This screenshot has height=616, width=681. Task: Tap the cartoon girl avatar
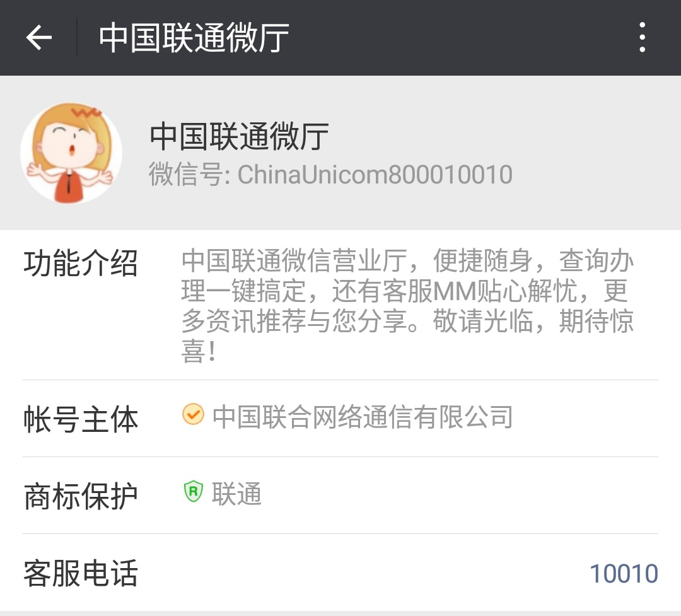(x=71, y=153)
